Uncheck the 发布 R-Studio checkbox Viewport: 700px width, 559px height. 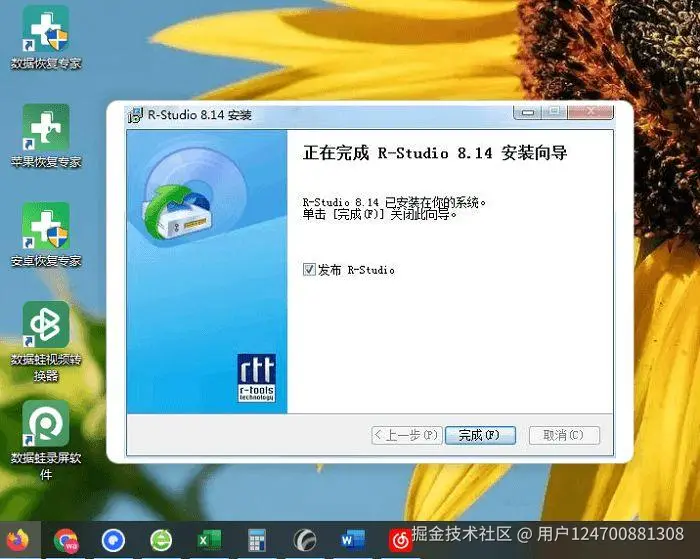pyautogui.click(x=309, y=270)
